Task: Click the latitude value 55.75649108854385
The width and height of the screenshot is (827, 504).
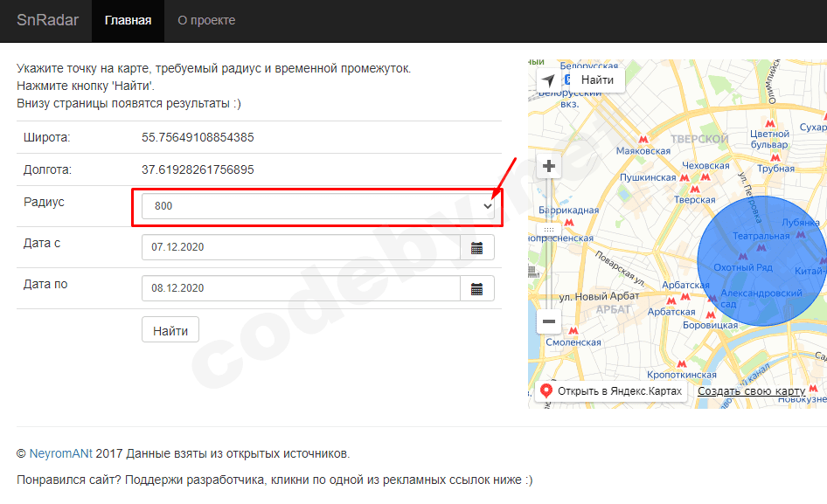Action: (x=198, y=138)
